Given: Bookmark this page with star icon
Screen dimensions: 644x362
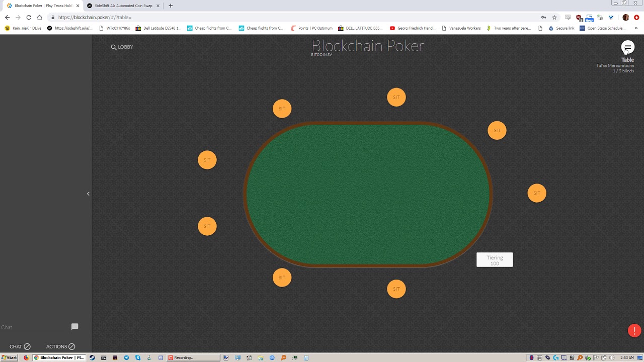Looking at the screenshot, I should click(554, 17).
